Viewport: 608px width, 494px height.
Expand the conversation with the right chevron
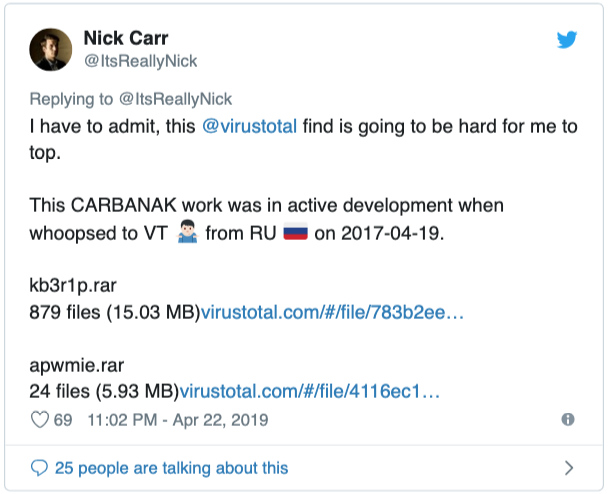(568, 468)
